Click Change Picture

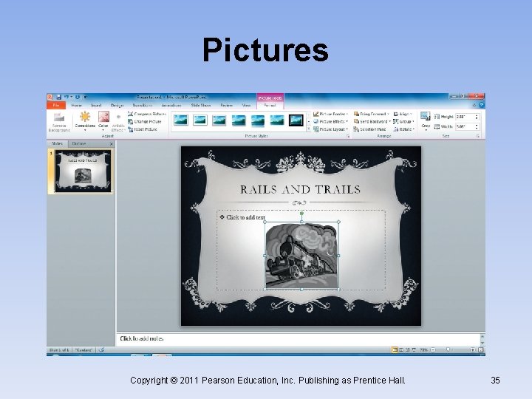click(x=145, y=121)
